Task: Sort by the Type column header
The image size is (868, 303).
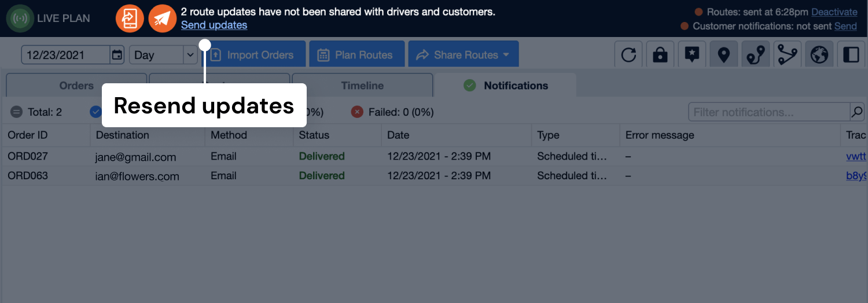Action: point(575,135)
